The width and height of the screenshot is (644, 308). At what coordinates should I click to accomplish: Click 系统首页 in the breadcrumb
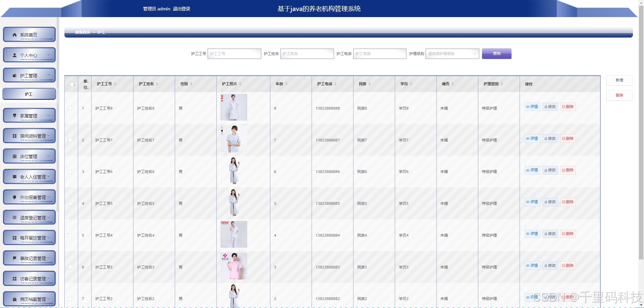[83, 32]
